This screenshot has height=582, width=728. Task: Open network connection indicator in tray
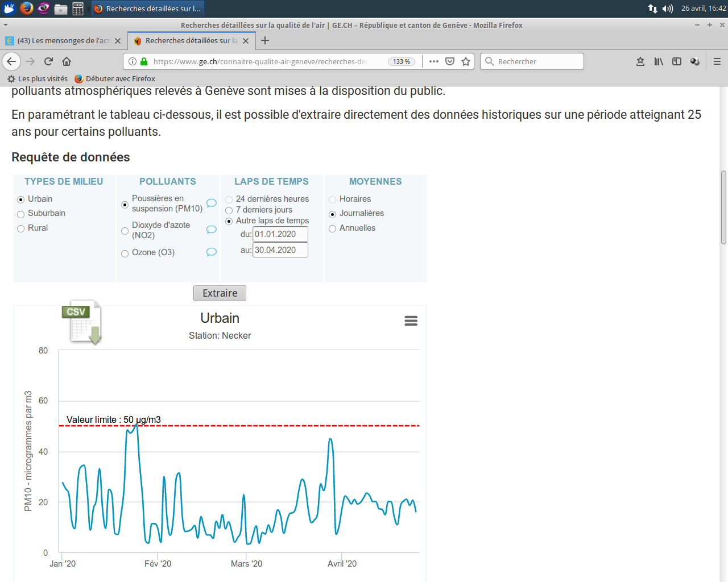(653, 9)
